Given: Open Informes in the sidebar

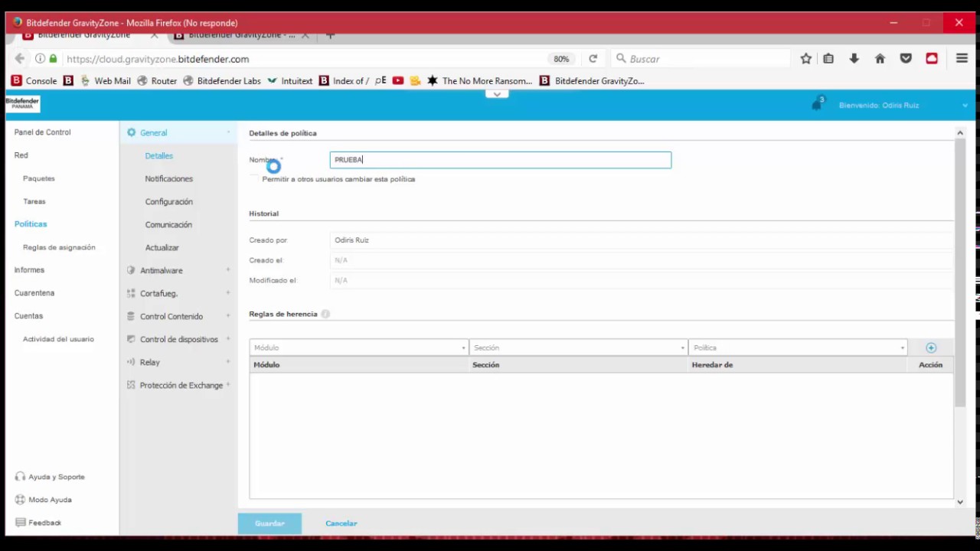Looking at the screenshot, I should pos(29,270).
